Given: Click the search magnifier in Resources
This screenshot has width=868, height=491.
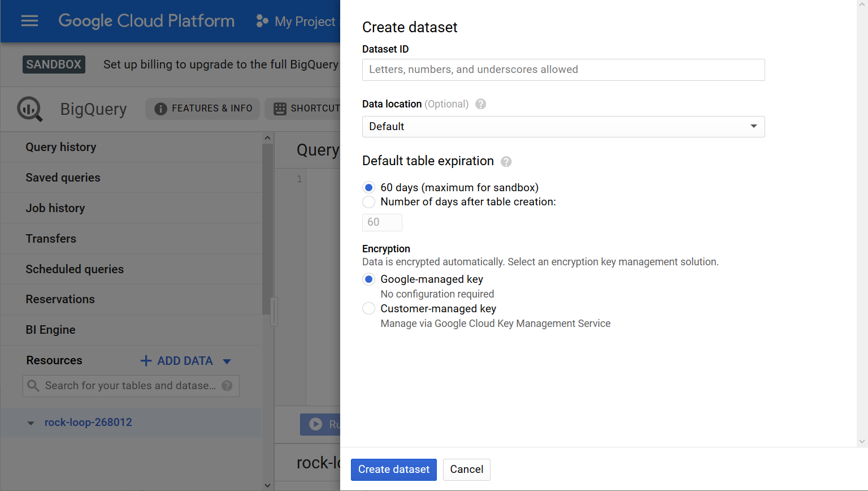Looking at the screenshot, I should [33, 386].
